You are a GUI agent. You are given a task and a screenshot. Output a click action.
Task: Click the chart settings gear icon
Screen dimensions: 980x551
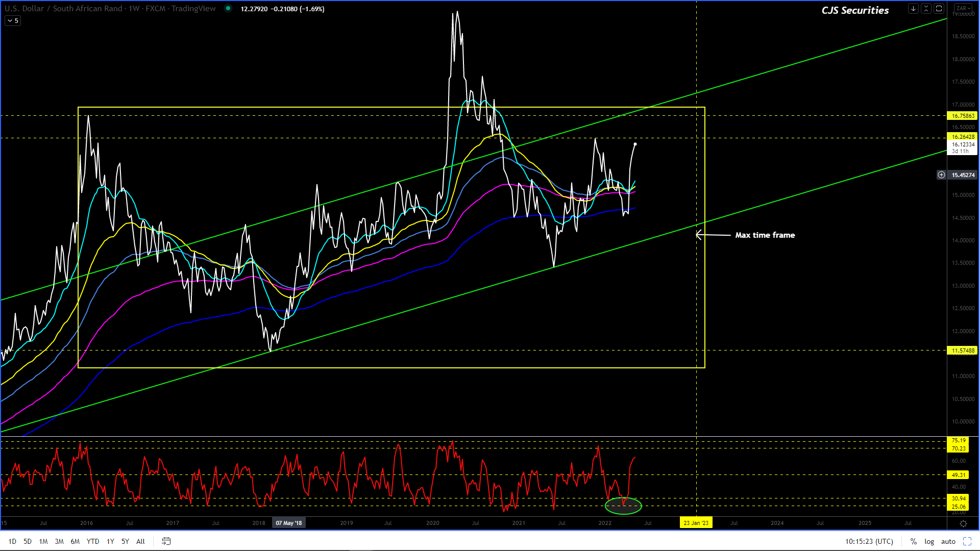[963, 523]
